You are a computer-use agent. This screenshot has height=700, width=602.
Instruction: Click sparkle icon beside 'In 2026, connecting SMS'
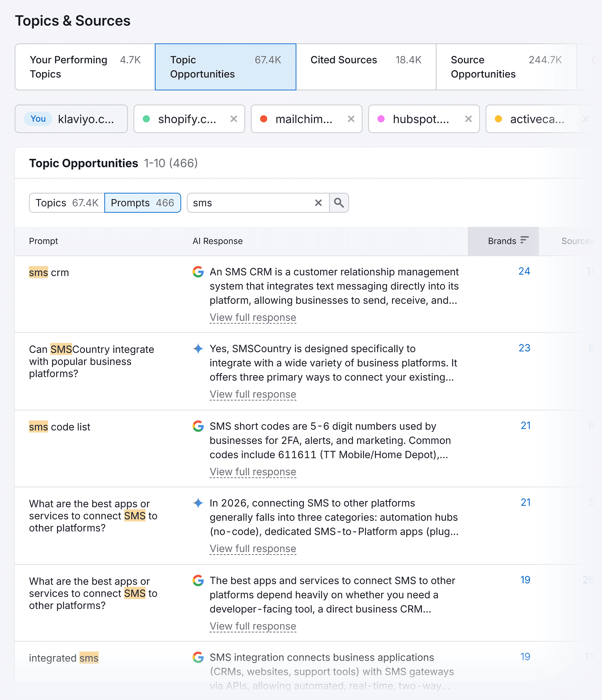198,503
